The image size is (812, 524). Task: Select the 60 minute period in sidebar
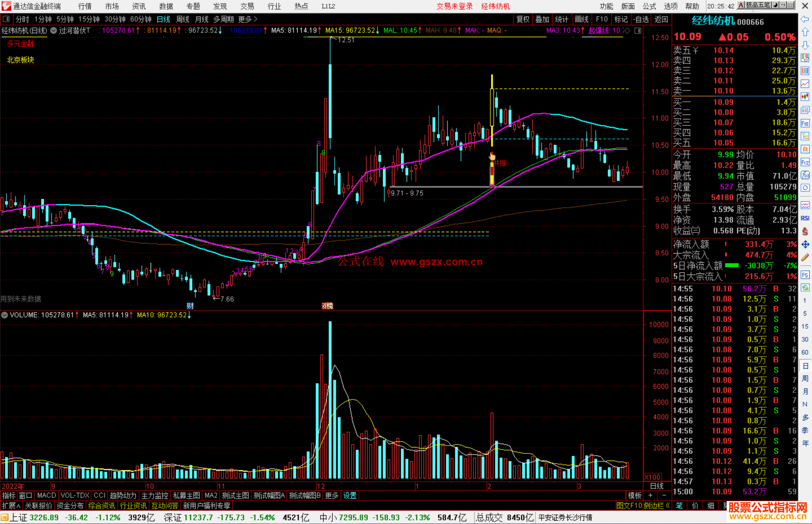coord(805,352)
